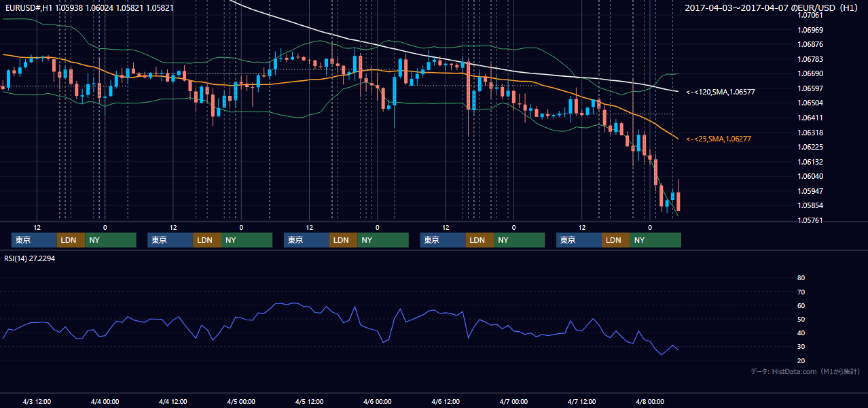Click RSI scale level 30
The image size is (868, 408).
801,347
